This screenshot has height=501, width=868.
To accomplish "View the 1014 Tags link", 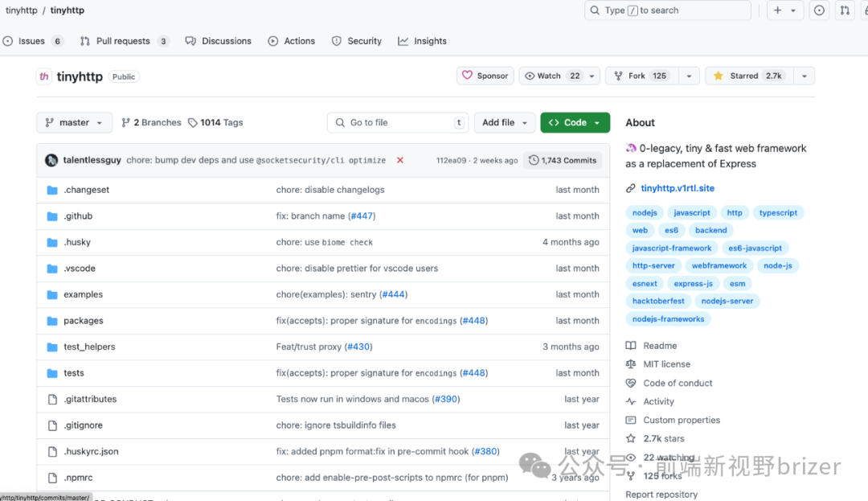I will point(215,122).
